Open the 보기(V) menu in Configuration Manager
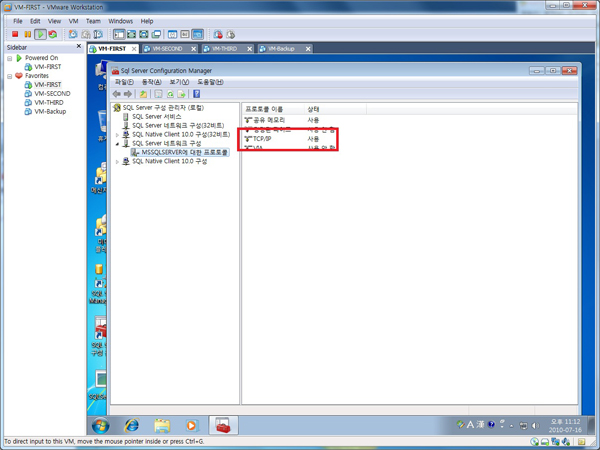Viewport: 600px width, 450px height. point(179,82)
